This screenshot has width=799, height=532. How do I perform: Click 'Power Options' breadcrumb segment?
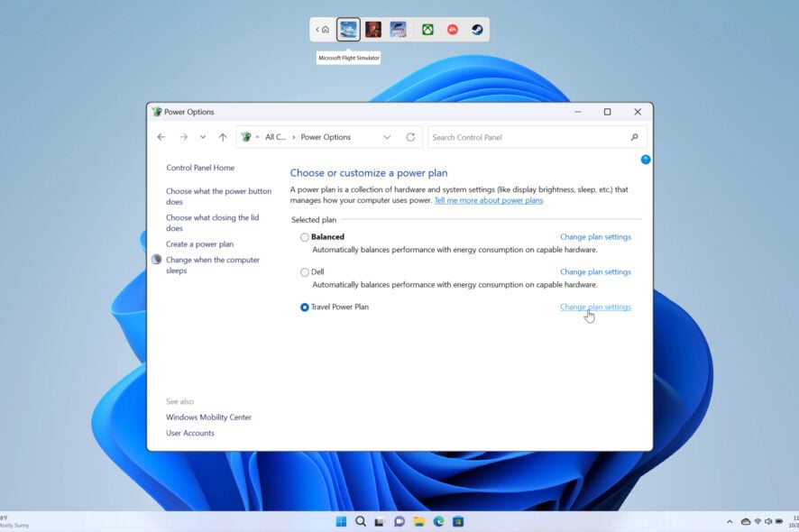(326, 137)
